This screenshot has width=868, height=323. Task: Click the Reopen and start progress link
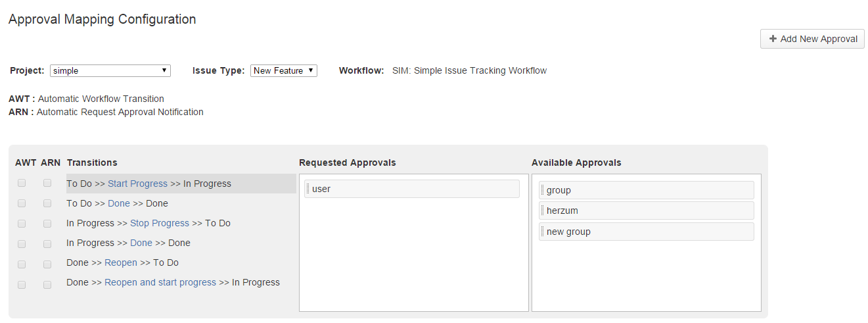tap(160, 282)
